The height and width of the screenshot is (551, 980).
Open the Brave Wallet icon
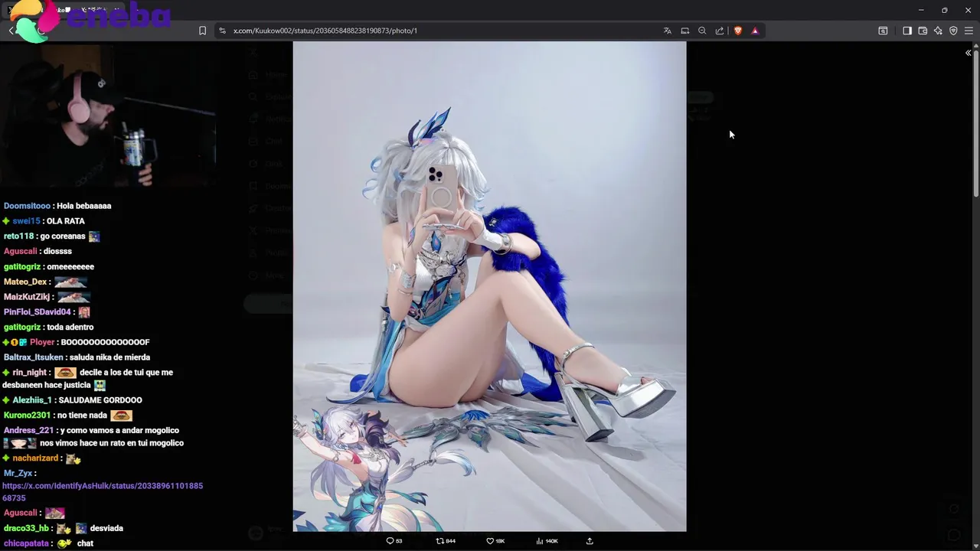point(923,31)
